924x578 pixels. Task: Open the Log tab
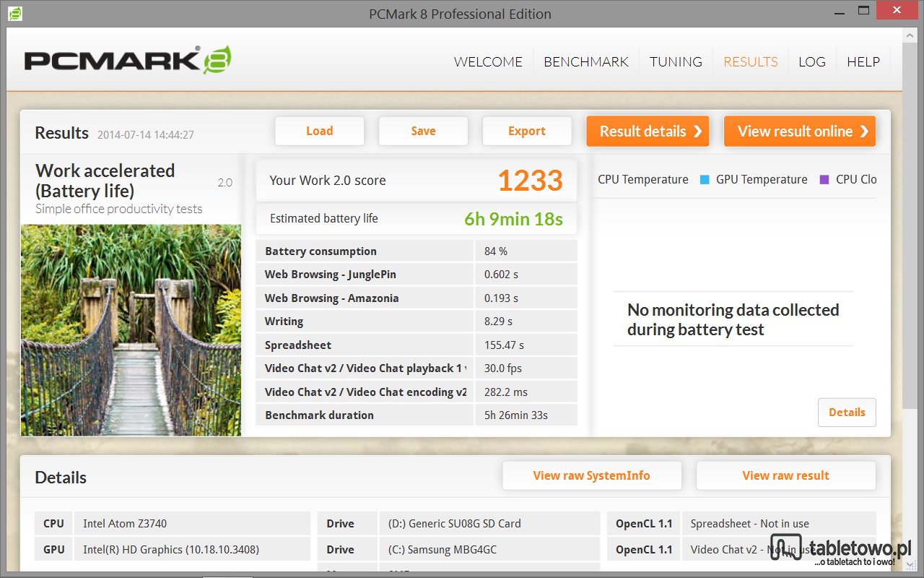[x=812, y=61]
